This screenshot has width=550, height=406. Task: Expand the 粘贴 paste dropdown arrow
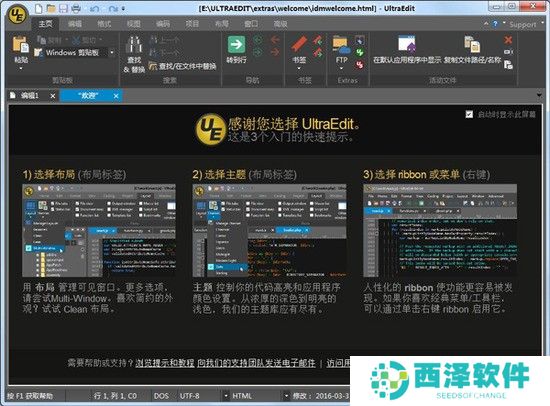[x=21, y=68]
